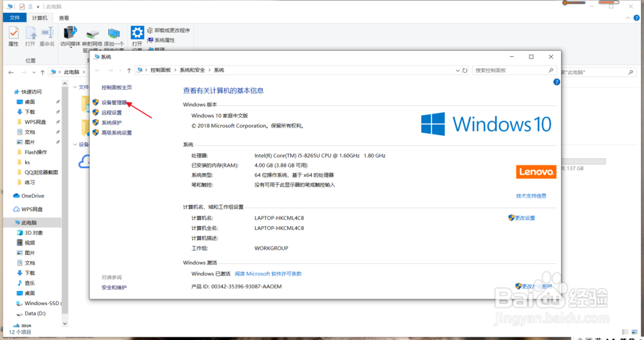Click 访问媒体 ribbon icon
Viewport: 644px width, 340px height.
pos(70,37)
